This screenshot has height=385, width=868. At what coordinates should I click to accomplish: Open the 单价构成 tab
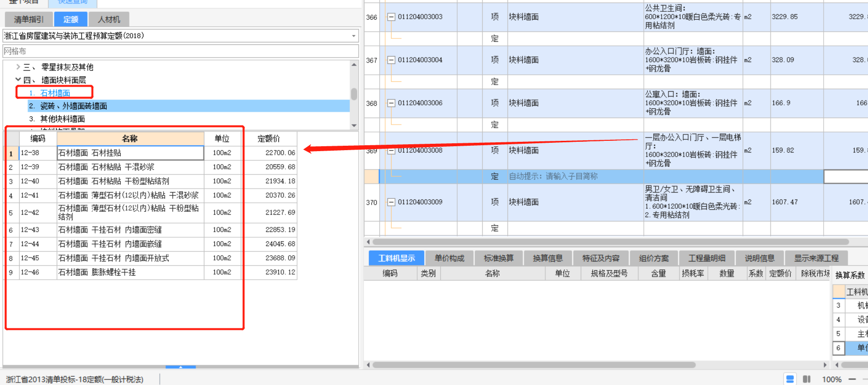point(449,258)
